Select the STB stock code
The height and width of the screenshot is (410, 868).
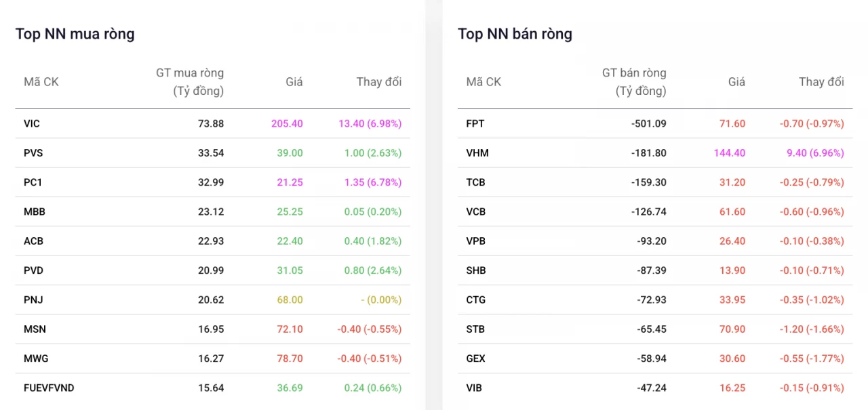pos(475,329)
